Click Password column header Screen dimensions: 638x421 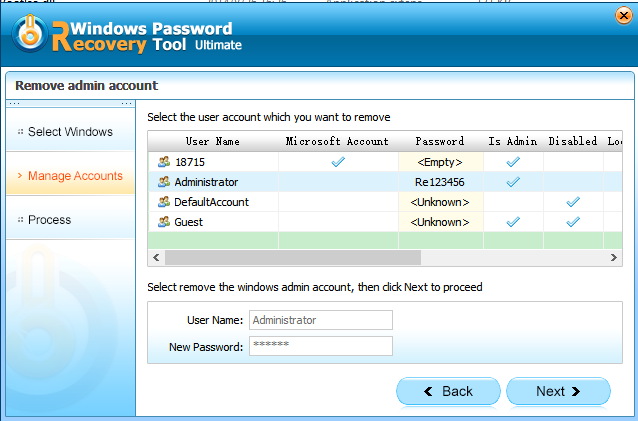click(x=440, y=141)
